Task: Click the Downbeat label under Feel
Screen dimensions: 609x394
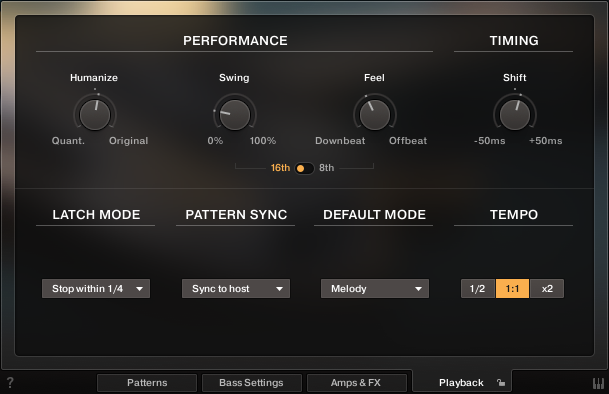Action: click(x=340, y=141)
